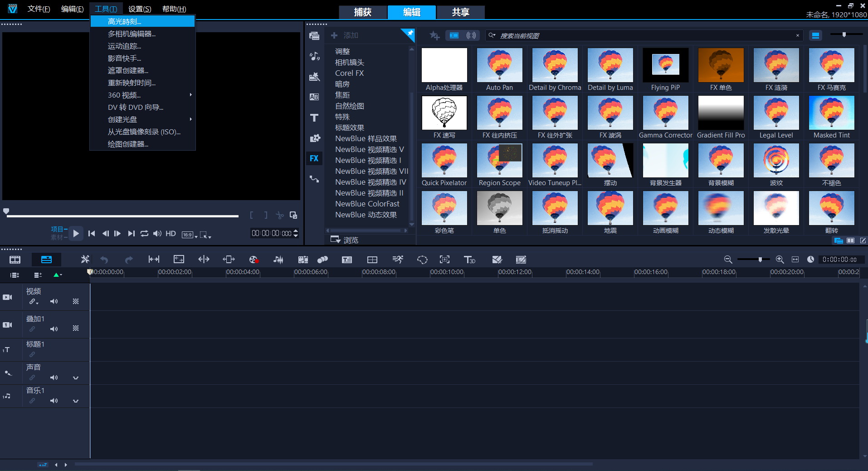The image size is (868, 471).
Task: Open the Motion Tracking runner icon
Action: pyautogui.click(x=398, y=260)
